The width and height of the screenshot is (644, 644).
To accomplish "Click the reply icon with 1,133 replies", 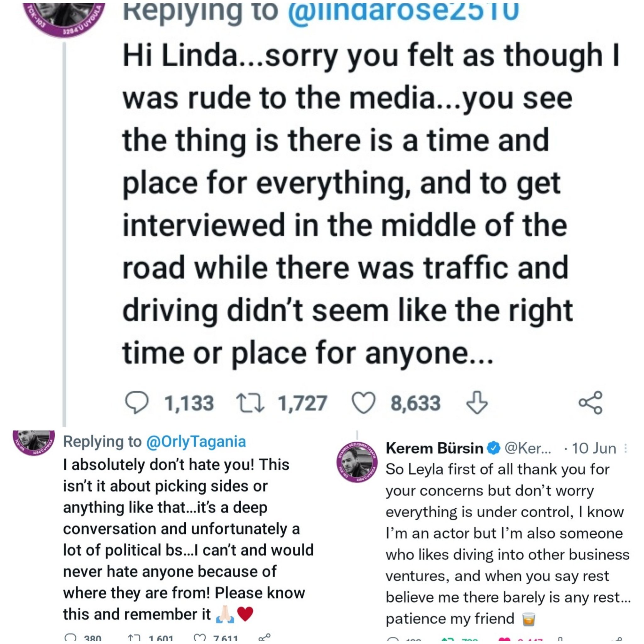I will pyautogui.click(x=136, y=403).
